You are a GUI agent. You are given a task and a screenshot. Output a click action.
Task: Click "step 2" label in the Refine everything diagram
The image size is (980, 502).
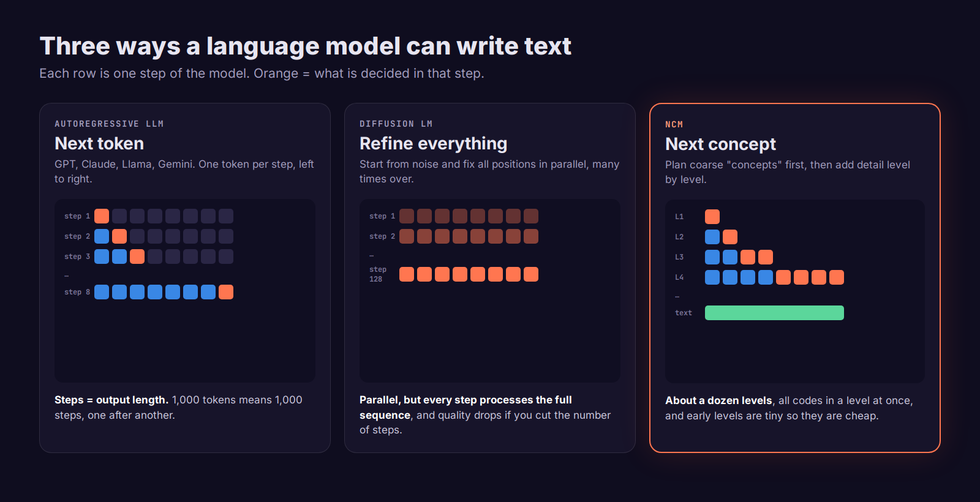pos(382,236)
